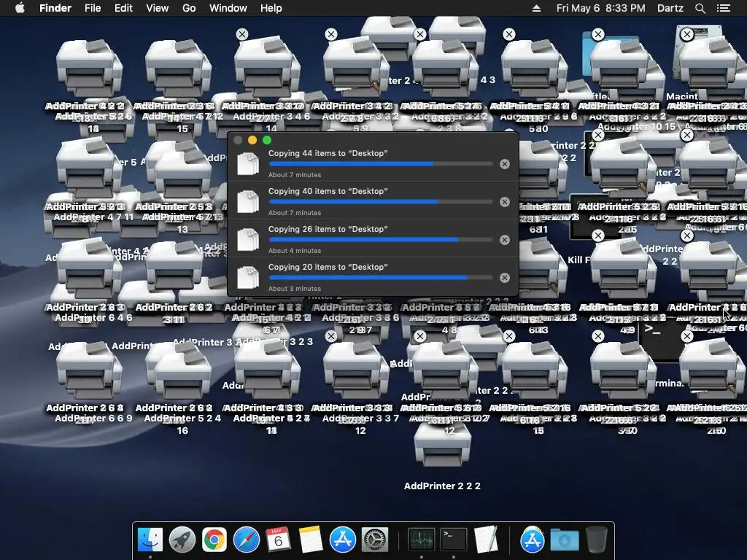Click "About 4 minutes" remaining time text
The image size is (747, 560).
(x=295, y=251)
